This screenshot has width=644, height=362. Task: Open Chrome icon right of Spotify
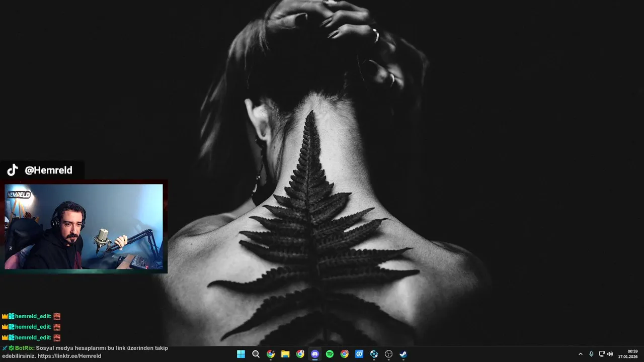(x=345, y=354)
